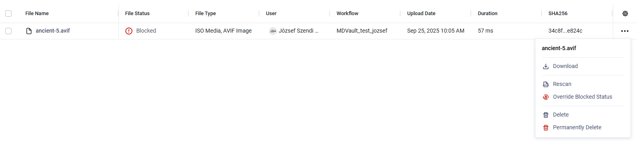The image size is (644, 146).
Task: Sort by the Upload Date column header
Action: 421,14
